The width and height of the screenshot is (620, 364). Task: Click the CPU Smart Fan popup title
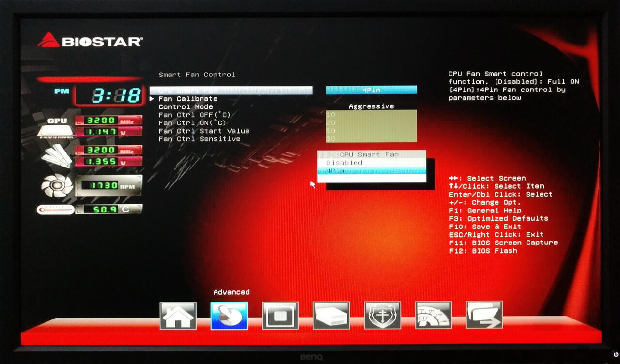click(369, 154)
